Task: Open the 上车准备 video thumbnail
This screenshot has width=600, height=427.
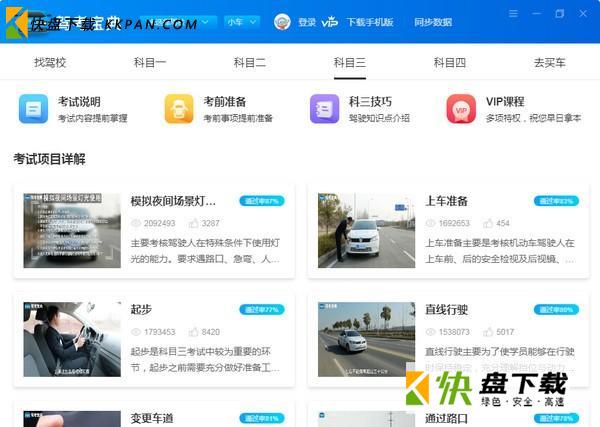Action: tap(367, 230)
